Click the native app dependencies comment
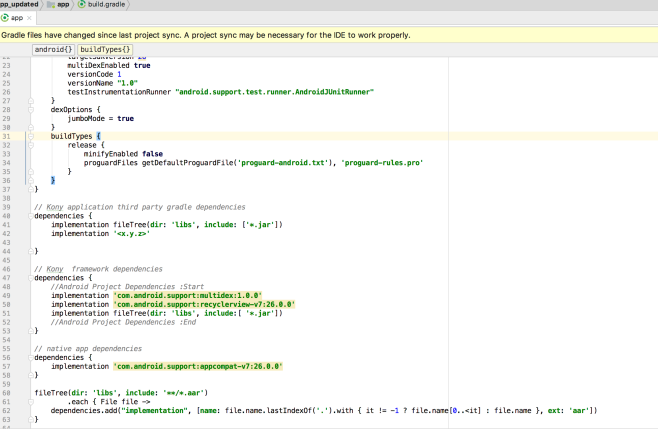Screen dimensions: 658x429 (x=88, y=349)
